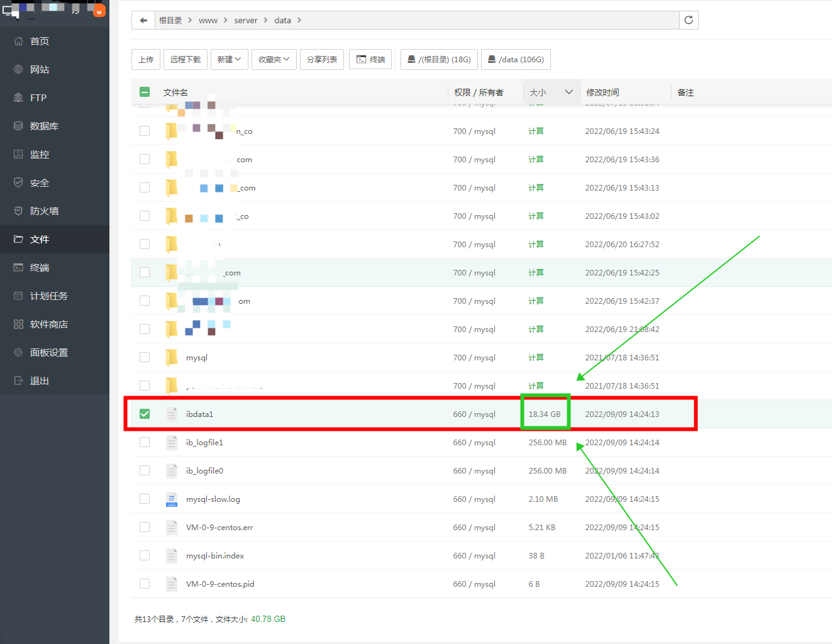Check the mysql-bin.index checkbox
Screen dimensions: 832x644
145,555
